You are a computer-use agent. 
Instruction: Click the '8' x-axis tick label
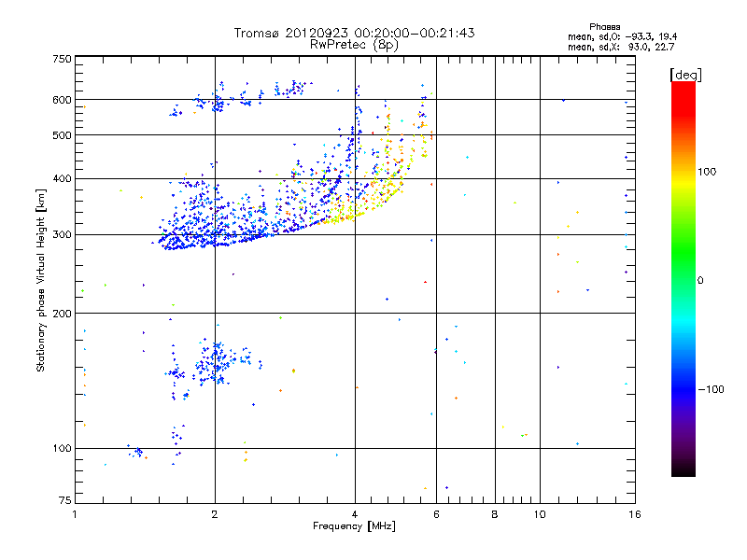(495, 514)
